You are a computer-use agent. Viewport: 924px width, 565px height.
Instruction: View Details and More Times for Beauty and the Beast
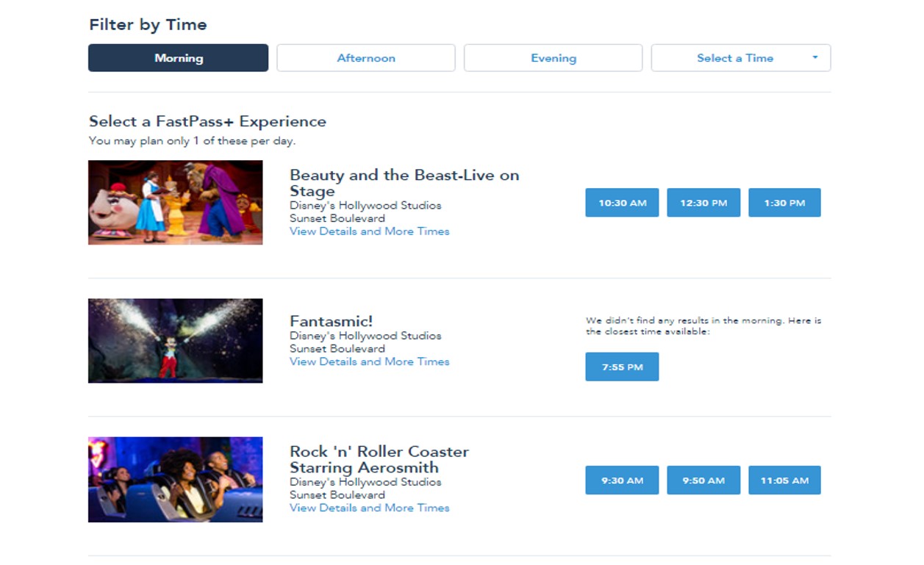tap(369, 231)
